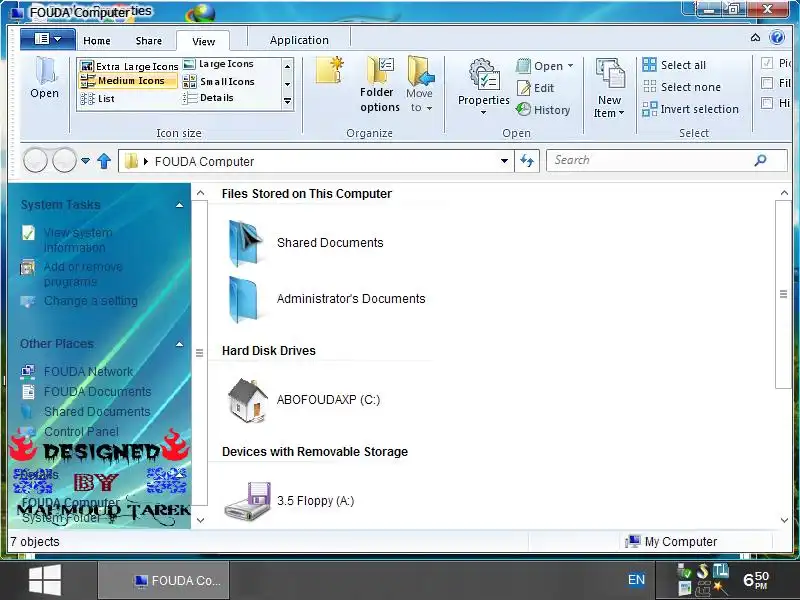Viewport: 800px width, 600px height.
Task: Toggle the first checkbox labeled Pic
Action: coord(766,63)
